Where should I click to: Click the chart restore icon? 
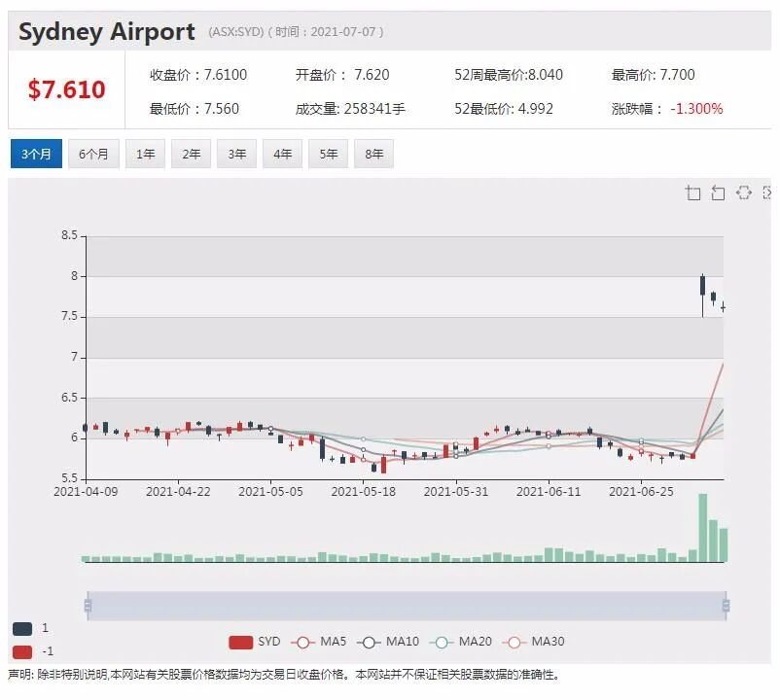point(744,192)
